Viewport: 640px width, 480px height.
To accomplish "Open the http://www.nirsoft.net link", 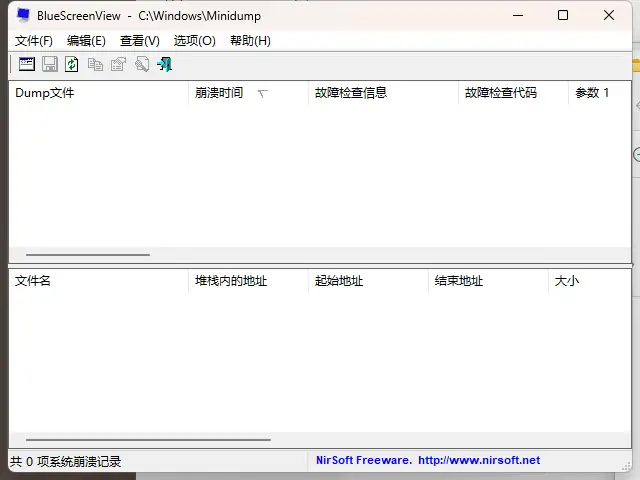I will pos(479,460).
